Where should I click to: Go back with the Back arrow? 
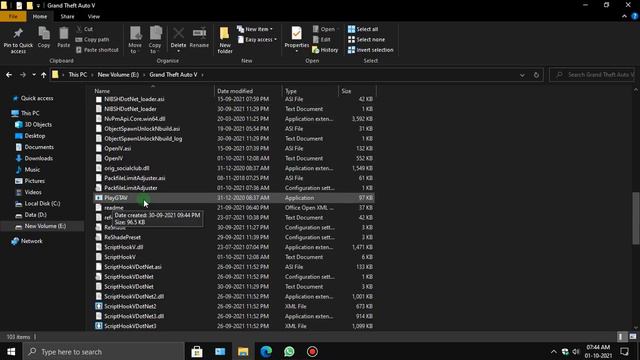(x=9, y=75)
